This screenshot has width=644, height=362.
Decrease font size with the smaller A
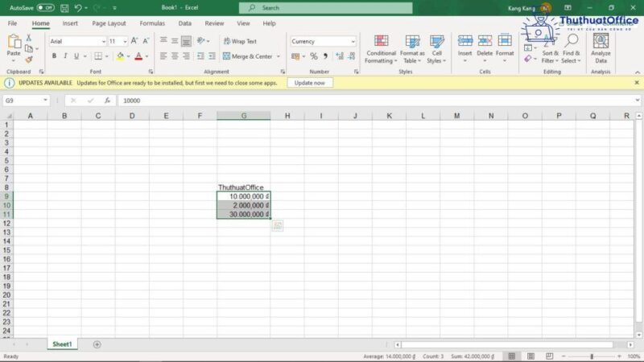coord(146,41)
